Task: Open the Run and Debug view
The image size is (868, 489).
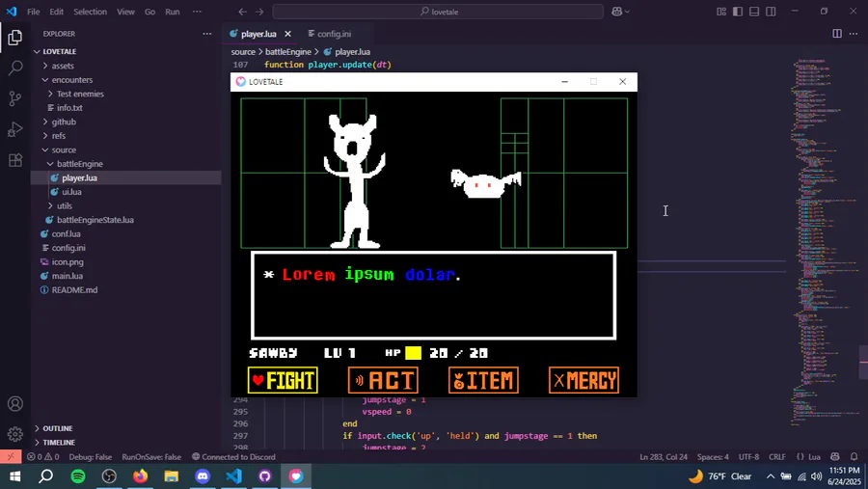Action: [14, 129]
